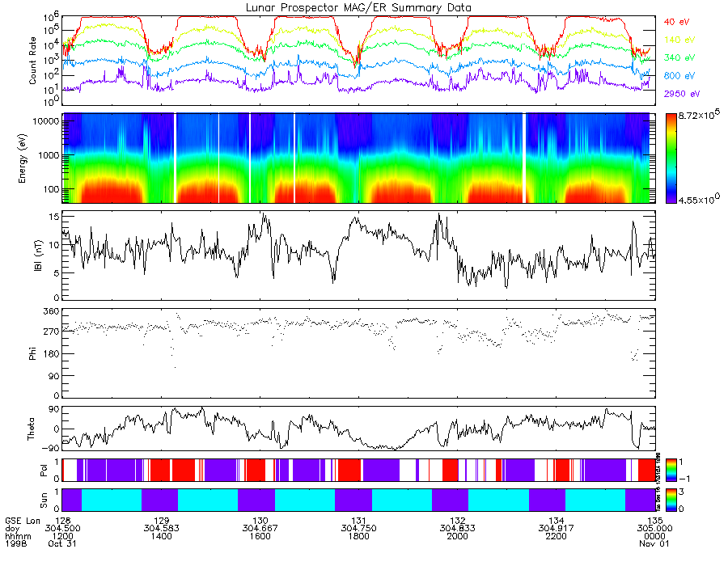Viewport: 728px width, 566px height.
Task: Click the 'GSE Lon' row label
Action: [23, 521]
